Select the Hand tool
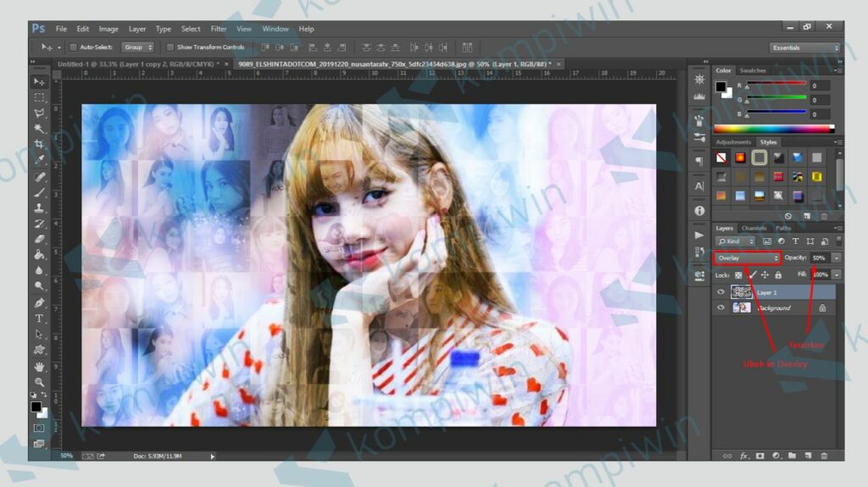 coord(39,367)
